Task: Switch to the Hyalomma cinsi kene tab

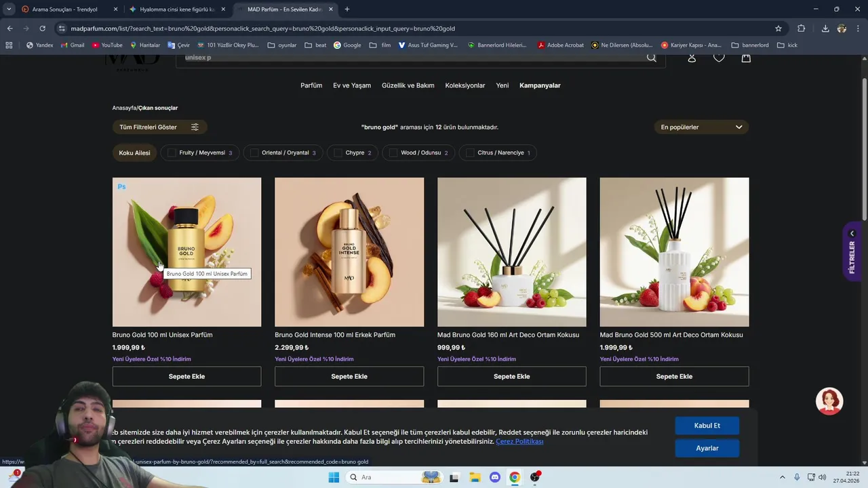Action: (x=176, y=9)
